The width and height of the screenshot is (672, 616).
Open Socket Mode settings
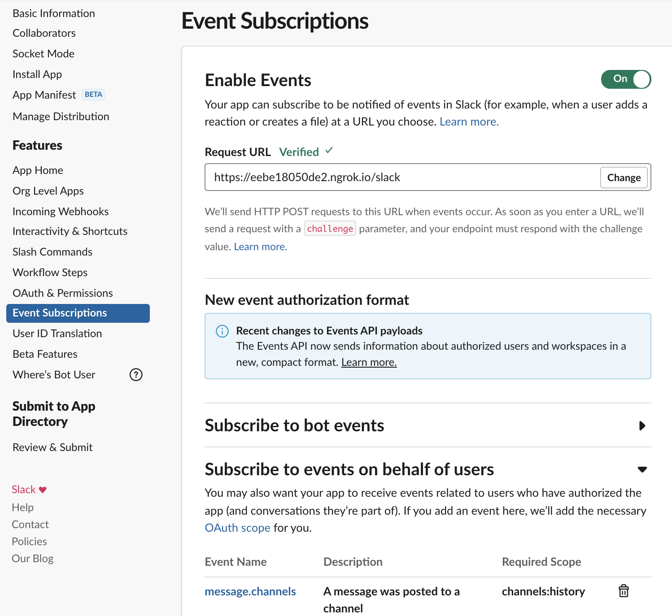(44, 54)
